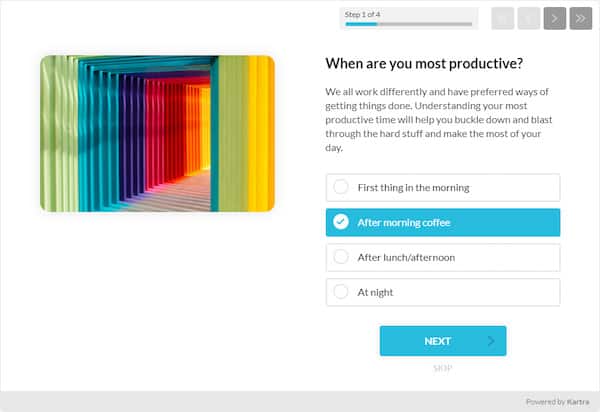This screenshot has width=600, height=412.
Task: Choose the At night radio option
Action: coord(341,292)
